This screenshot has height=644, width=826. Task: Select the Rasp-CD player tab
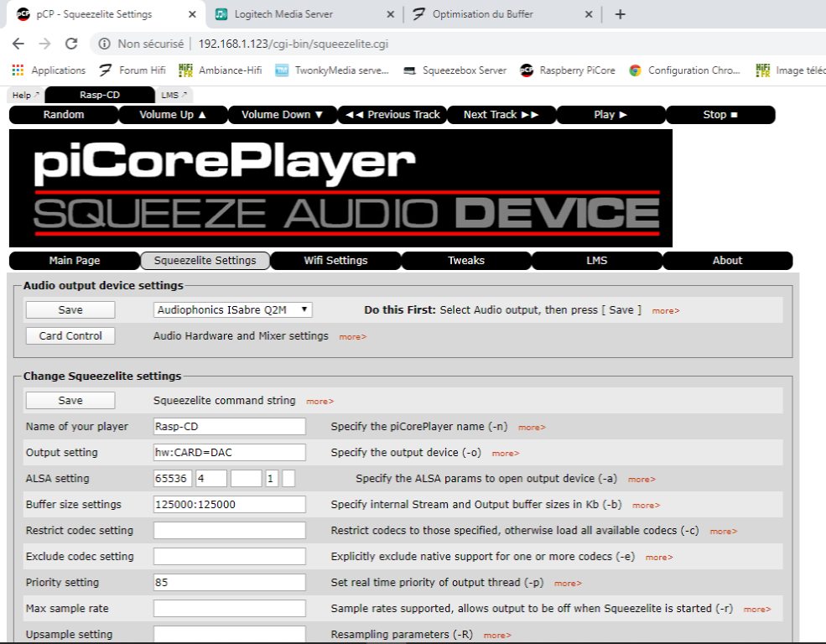[100, 96]
